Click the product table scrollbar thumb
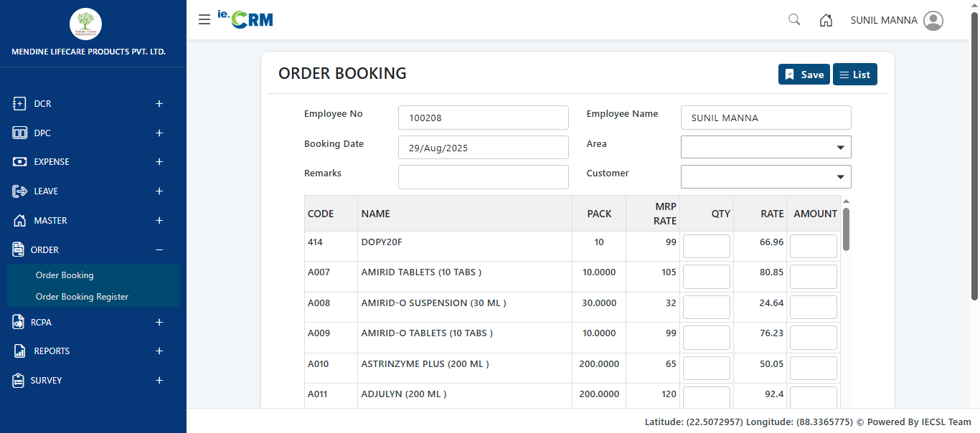The height and width of the screenshot is (433, 980). click(x=846, y=229)
